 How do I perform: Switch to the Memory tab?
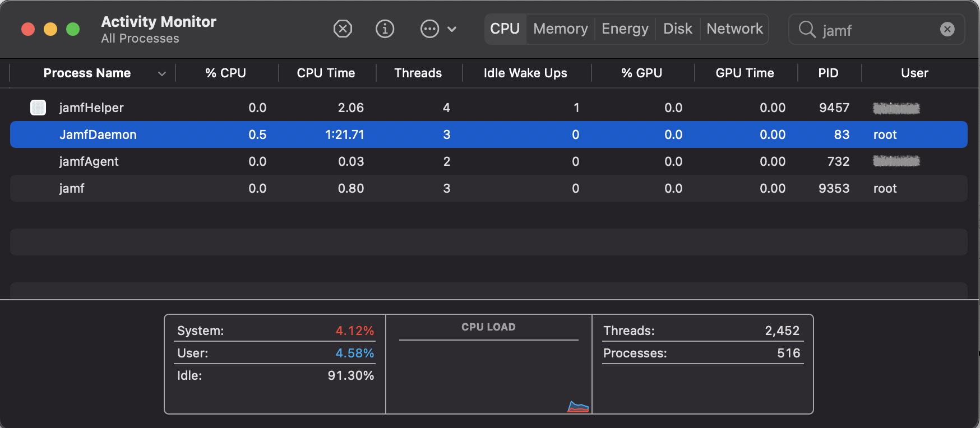click(x=560, y=29)
